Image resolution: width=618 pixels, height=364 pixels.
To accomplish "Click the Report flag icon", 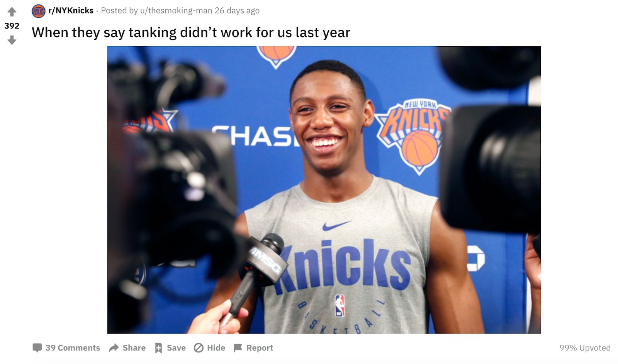I will [x=238, y=348].
